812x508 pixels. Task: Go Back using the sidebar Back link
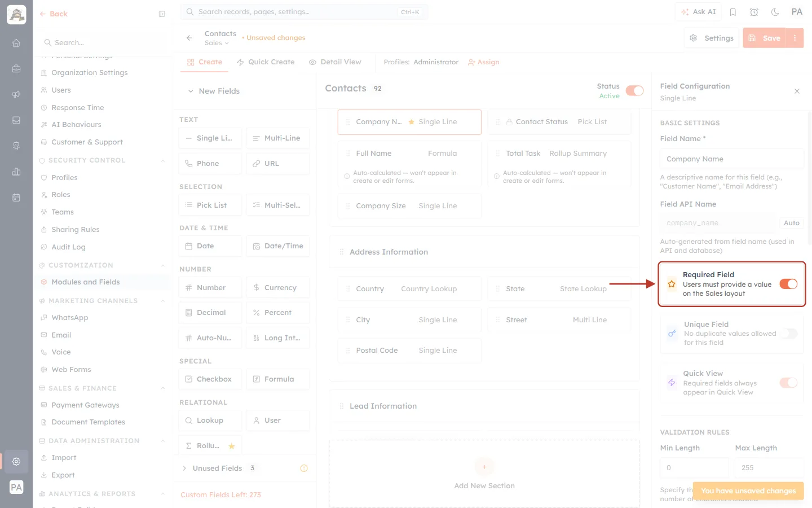[54, 14]
